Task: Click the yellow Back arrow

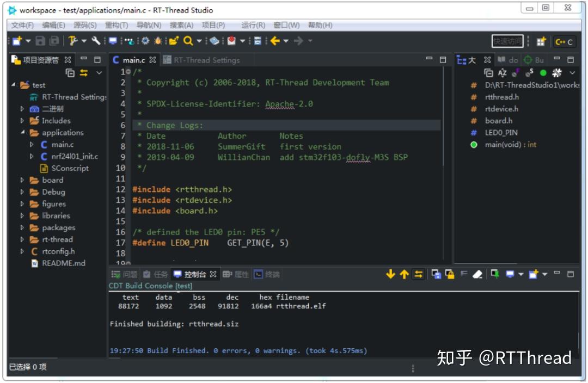Action: coord(275,41)
